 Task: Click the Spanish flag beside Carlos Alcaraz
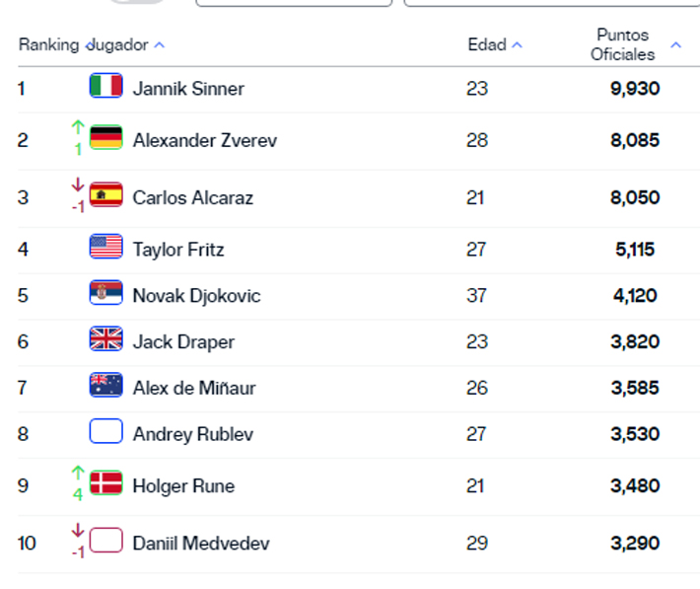click(105, 194)
